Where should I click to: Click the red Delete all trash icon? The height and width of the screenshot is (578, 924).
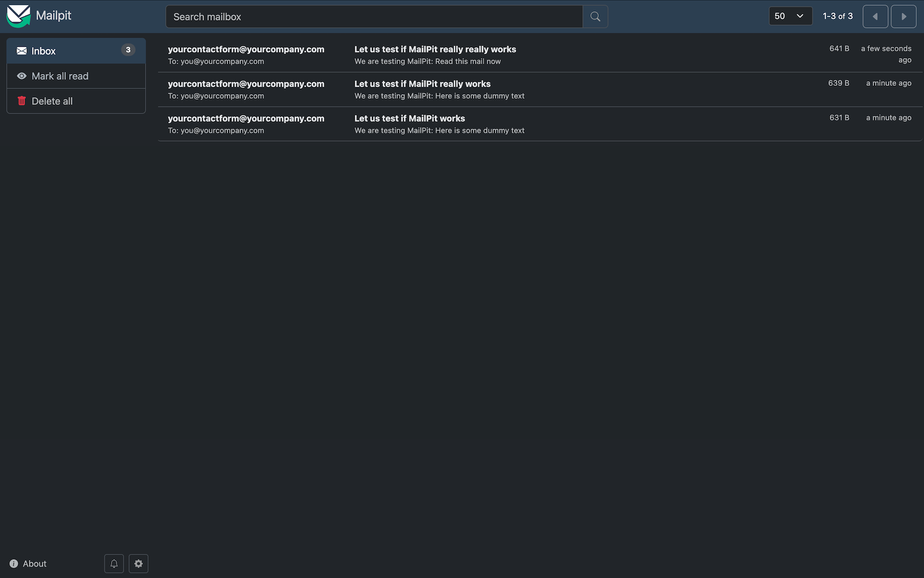pos(22,101)
